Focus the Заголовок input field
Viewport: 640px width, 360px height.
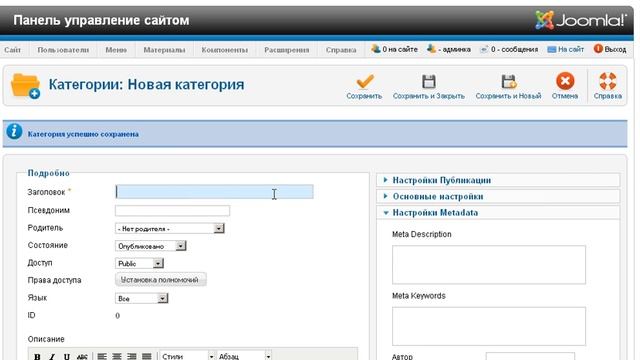tap(214, 192)
